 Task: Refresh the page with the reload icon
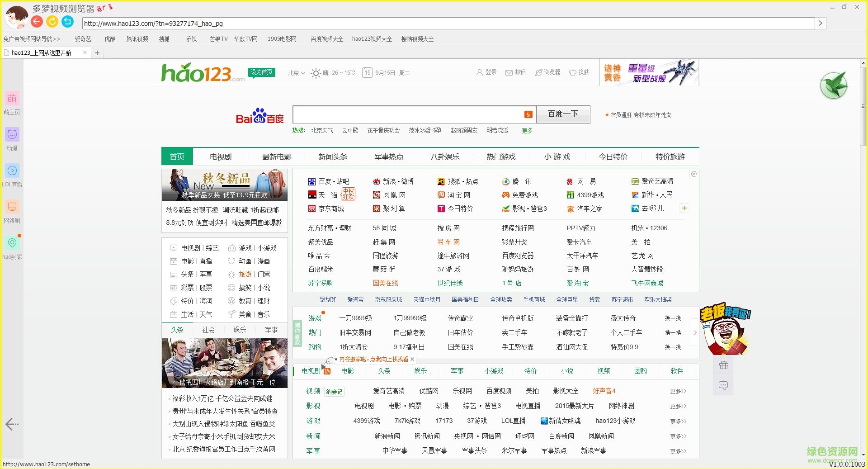click(x=52, y=21)
